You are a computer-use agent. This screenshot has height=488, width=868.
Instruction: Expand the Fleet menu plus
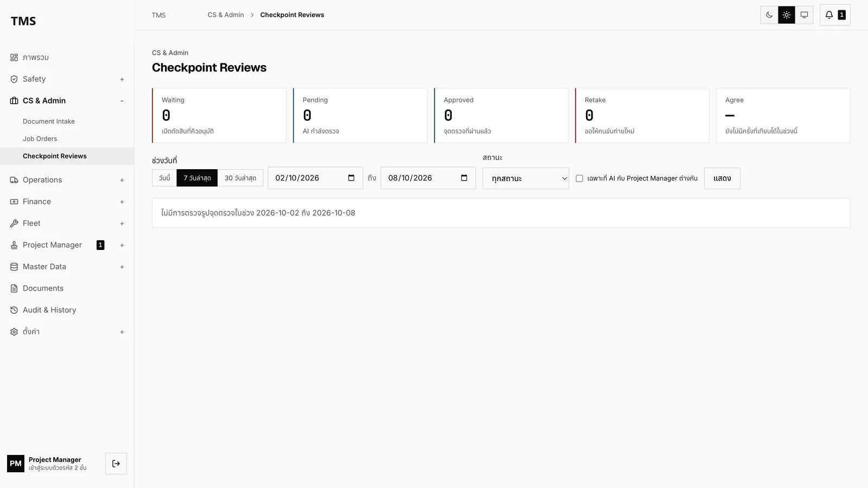point(122,223)
